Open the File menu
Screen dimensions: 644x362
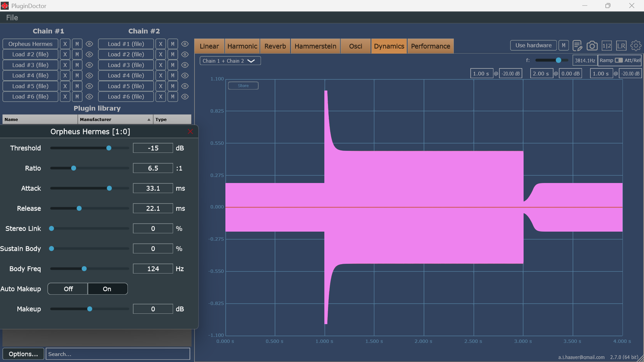click(x=12, y=17)
